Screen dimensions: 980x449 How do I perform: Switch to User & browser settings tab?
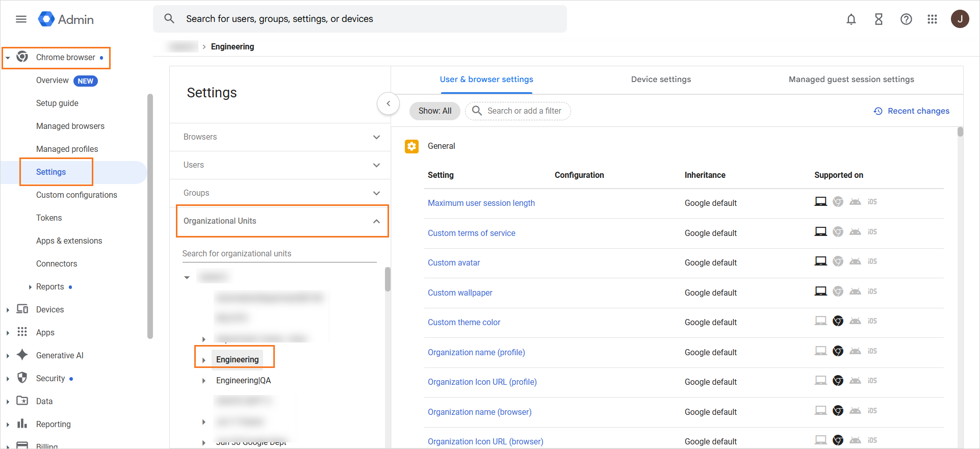(486, 80)
